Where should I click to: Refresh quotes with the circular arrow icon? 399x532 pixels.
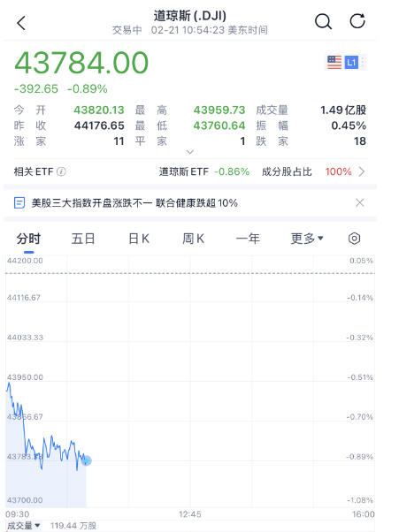[x=357, y=21]
